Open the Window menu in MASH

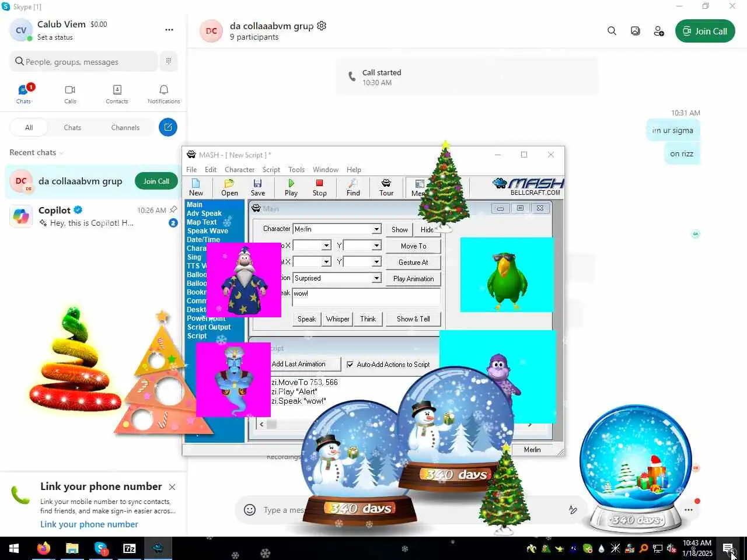coord(325,170)
